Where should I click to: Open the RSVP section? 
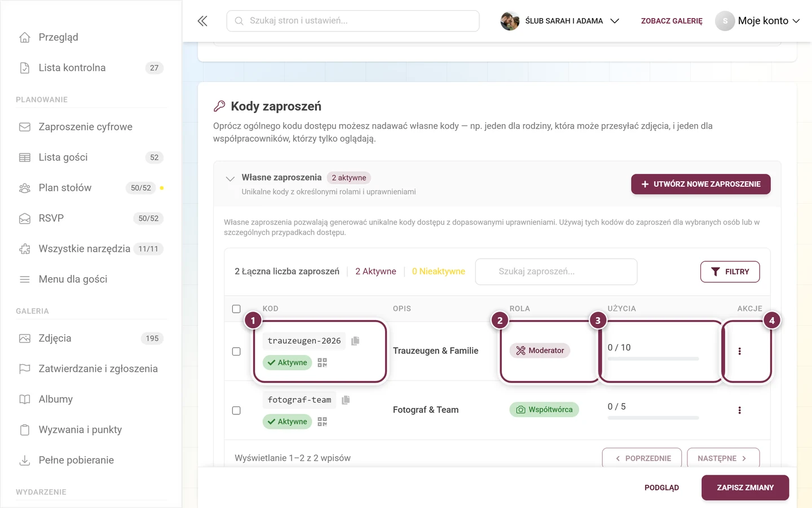[x=91, y=218]
